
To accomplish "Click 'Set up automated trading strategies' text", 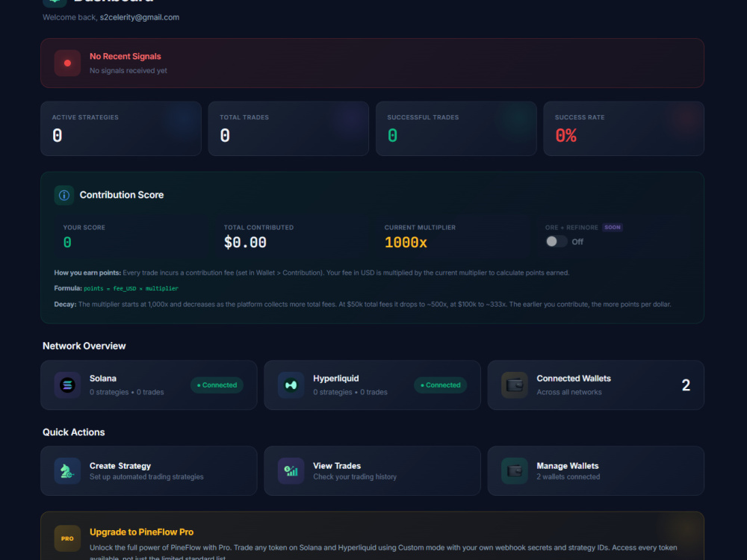I will pyautogui.click(x=146, y=476).
